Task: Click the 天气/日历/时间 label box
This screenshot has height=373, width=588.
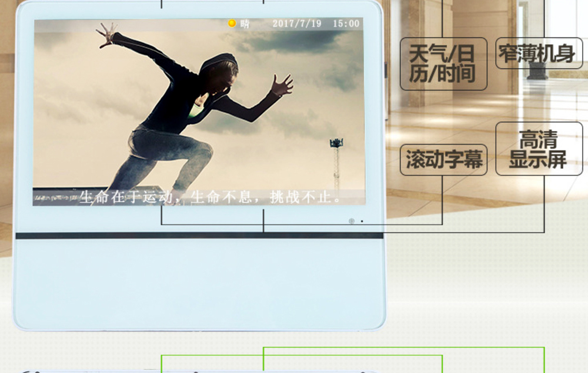Action: point(443,63)
